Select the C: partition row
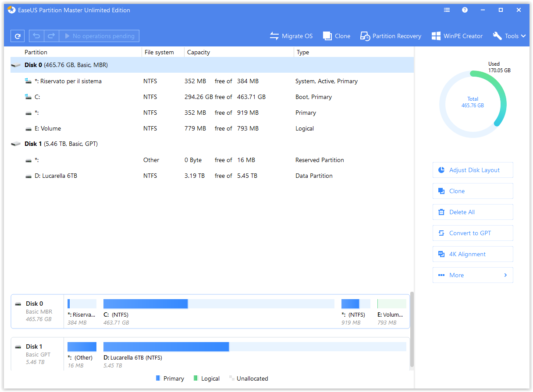This screenshot has height=392, width=533. [x=212, y=97]
